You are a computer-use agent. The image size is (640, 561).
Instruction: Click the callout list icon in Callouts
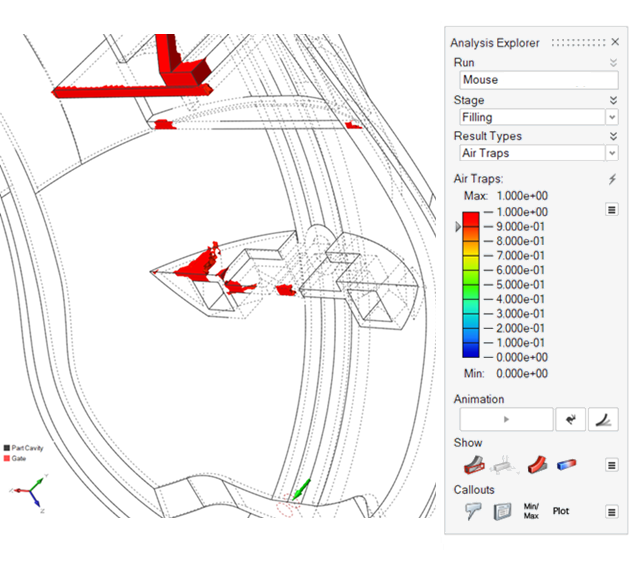pyautogui.click(x=503, y=511)
